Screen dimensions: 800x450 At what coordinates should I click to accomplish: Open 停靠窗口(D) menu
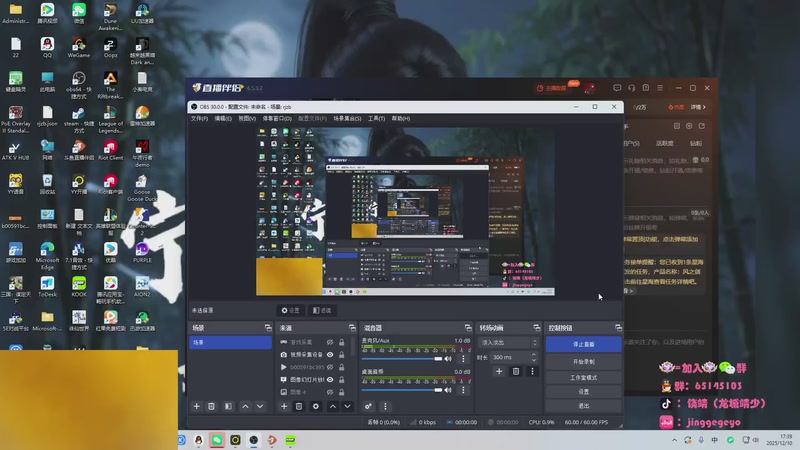pos(277,118)
